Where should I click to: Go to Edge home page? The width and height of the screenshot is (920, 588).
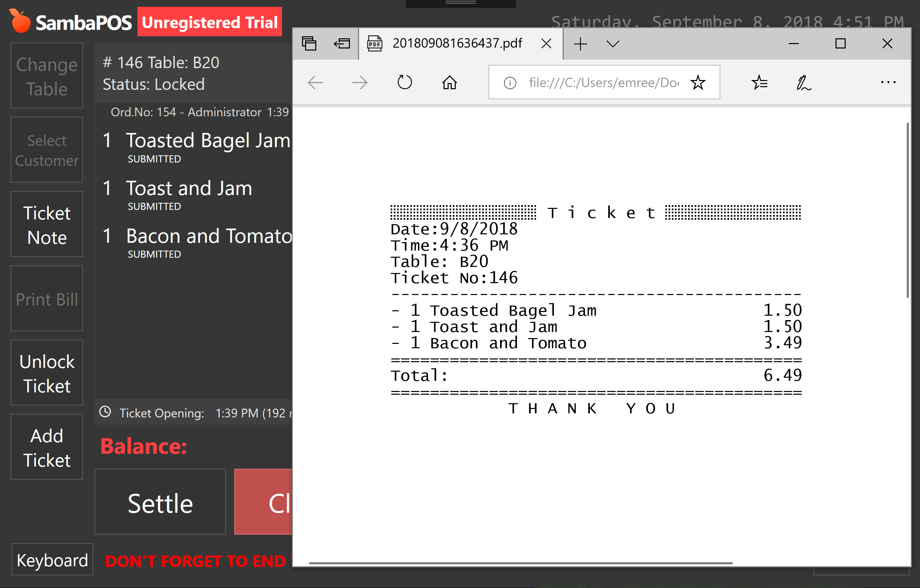tap(450, 82)
